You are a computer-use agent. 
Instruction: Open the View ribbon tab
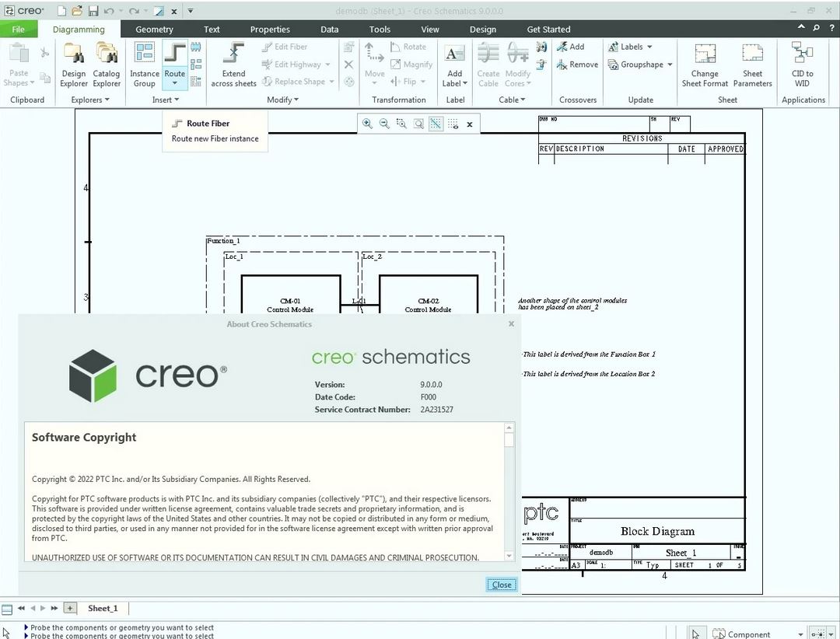point(429,30)
